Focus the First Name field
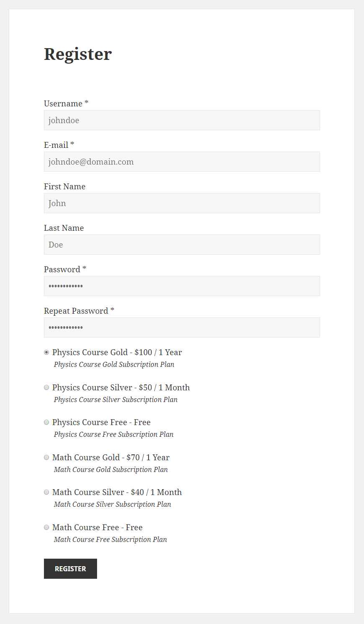This screenshot has height=624, width=364. pyautogui.click(x=182, y=203)
